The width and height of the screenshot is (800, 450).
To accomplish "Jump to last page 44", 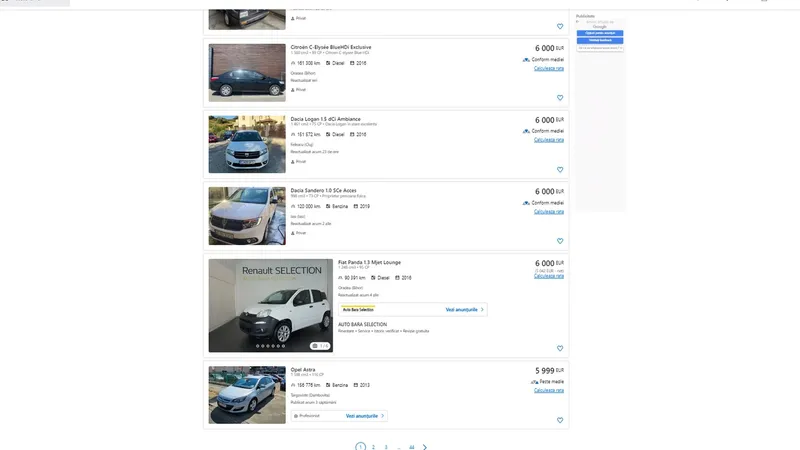I will pos(411,447).
